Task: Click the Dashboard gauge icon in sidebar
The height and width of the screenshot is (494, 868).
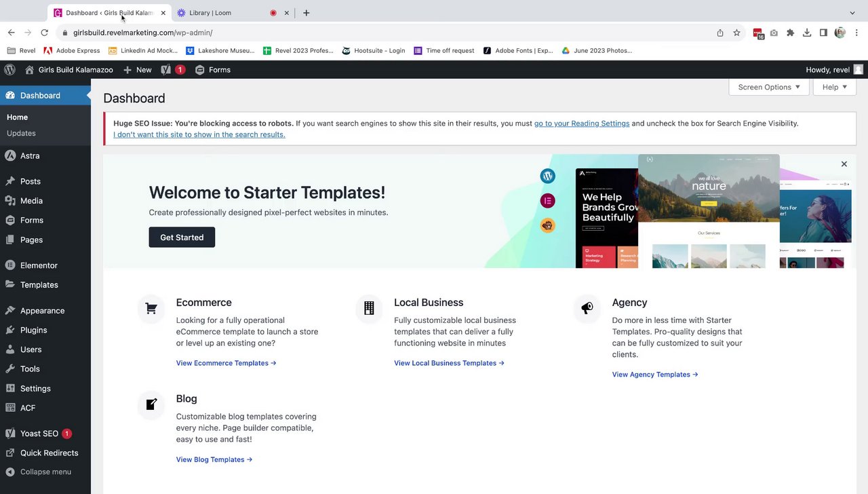Action: 10,95
